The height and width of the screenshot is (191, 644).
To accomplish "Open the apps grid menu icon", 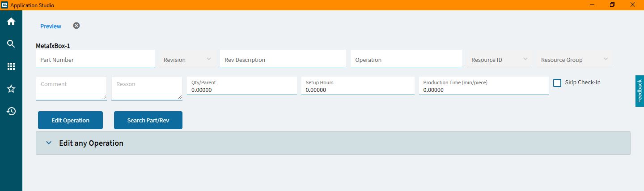I will point(11,66).
